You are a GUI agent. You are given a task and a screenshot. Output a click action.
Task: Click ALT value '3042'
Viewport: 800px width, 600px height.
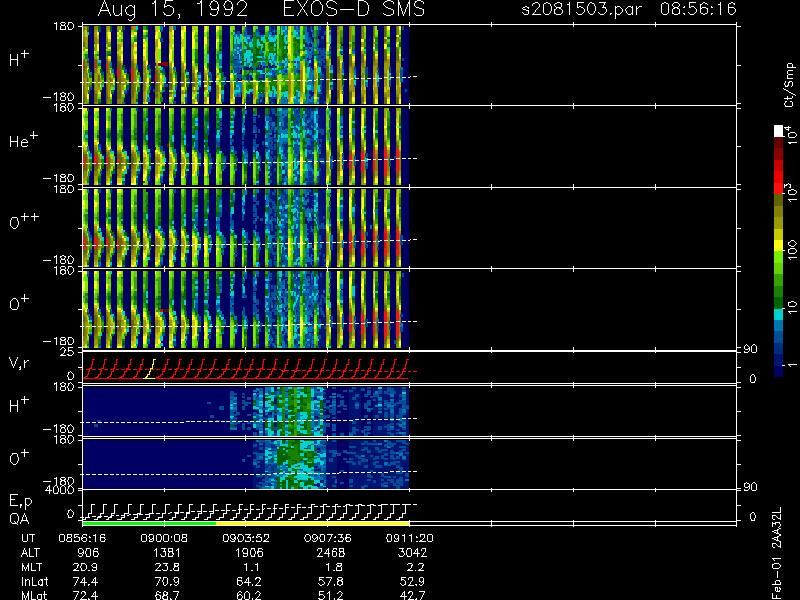click(x=412, y=553)
